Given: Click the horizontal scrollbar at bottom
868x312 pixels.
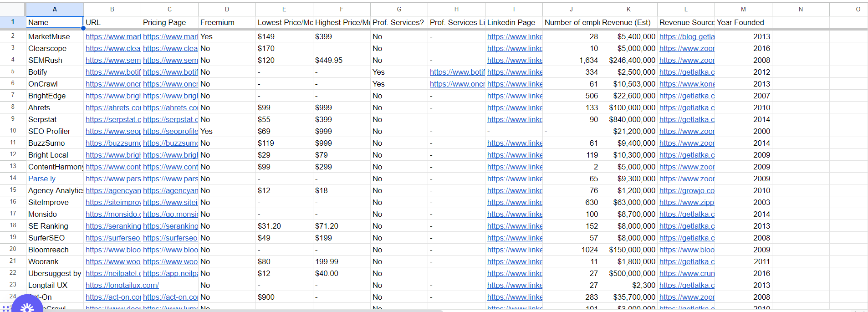Looking at the screenshot, I should tap(228, 311).
